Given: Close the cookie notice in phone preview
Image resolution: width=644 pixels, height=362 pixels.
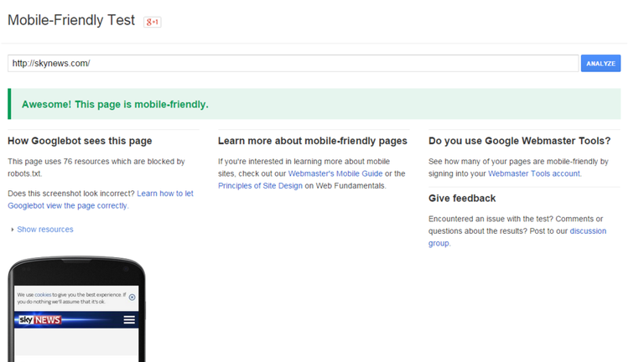Looking at the screenshot, I should [x=132, y=297].
